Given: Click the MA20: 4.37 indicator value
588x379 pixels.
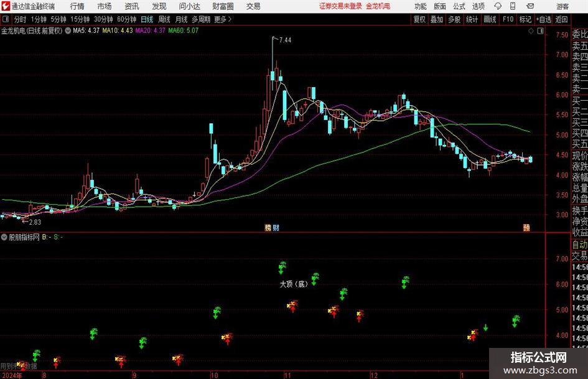Looking at the screenshot, I should coord(150,30).
